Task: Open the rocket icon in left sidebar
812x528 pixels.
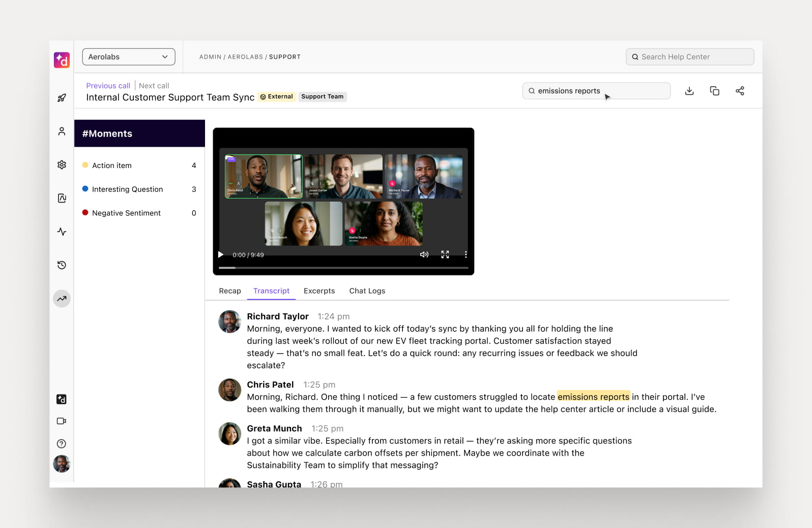Action: pos(62,98)
